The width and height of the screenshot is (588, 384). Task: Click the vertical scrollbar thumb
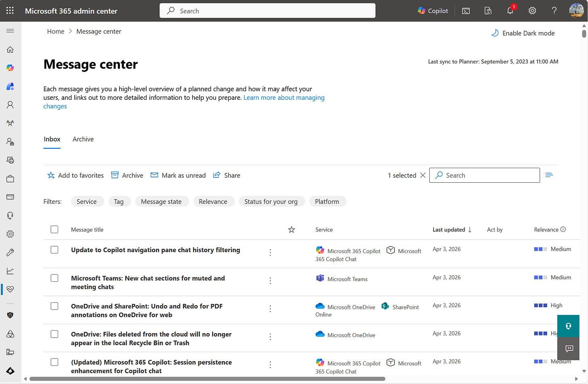(584, 33)
